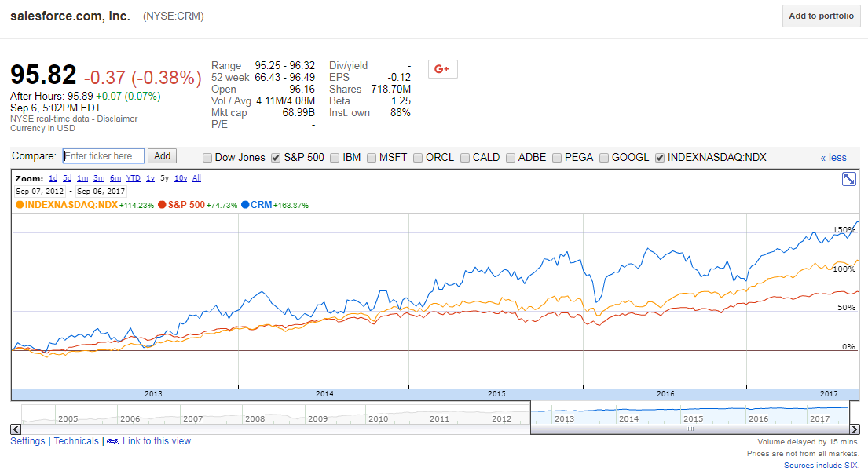868x475 pixels.
Task: Open the Disclaimer link
Action: [117, 119]
